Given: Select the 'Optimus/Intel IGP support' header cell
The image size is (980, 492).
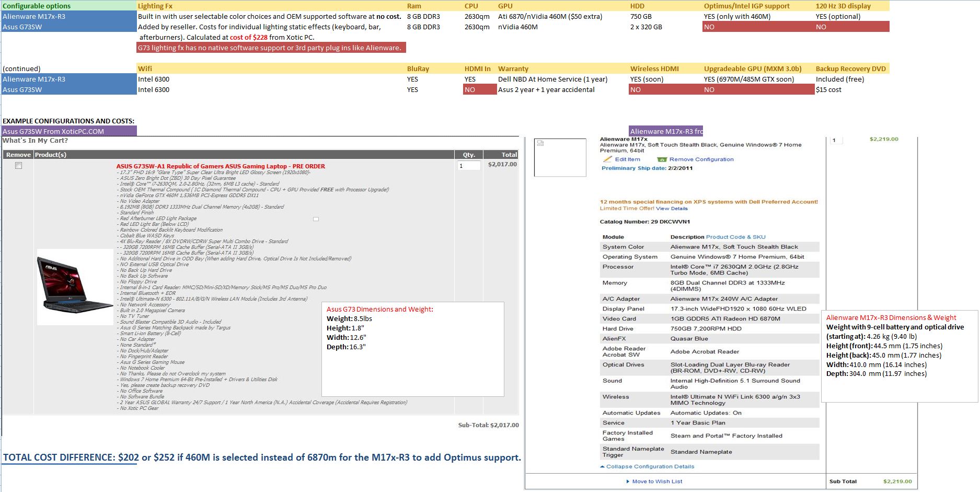Looking at the screenshot, I should 758,6.
